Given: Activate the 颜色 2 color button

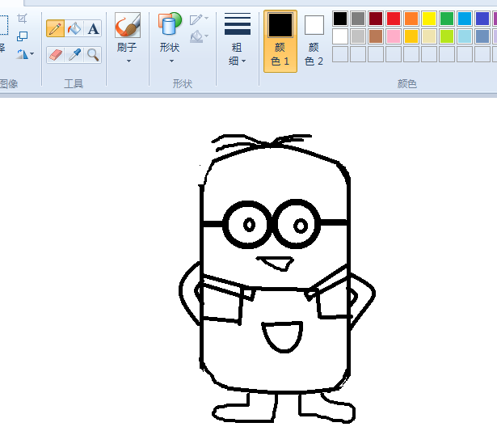Looking at the screenshot, I should pos(314,41).
